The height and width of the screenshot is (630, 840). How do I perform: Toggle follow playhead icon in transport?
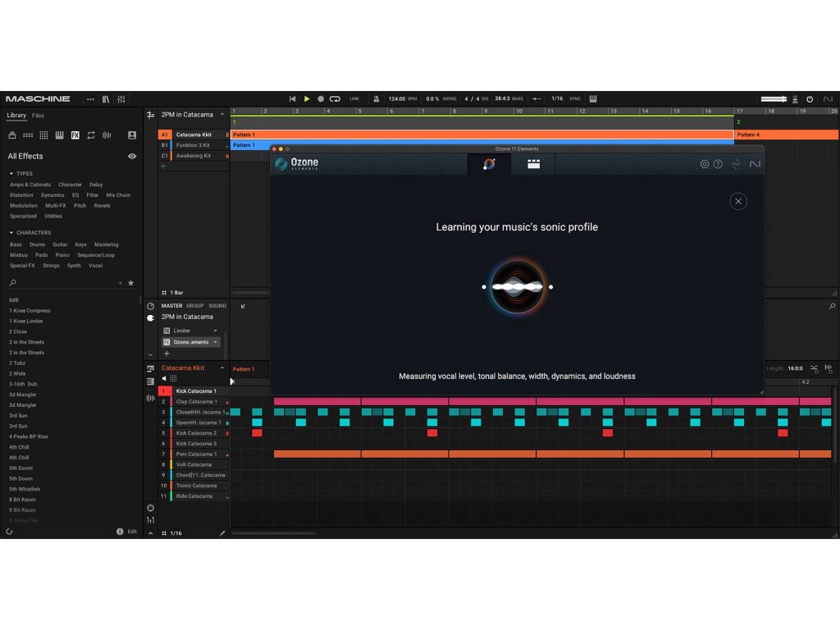[x=536, y=98]
